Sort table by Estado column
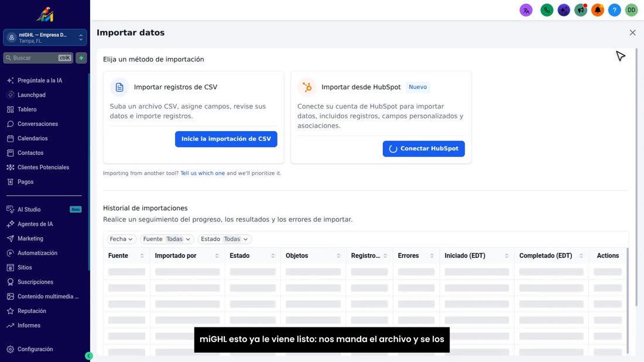The height and width of the screenshot is (362, 644). click(x=273, y=255)
